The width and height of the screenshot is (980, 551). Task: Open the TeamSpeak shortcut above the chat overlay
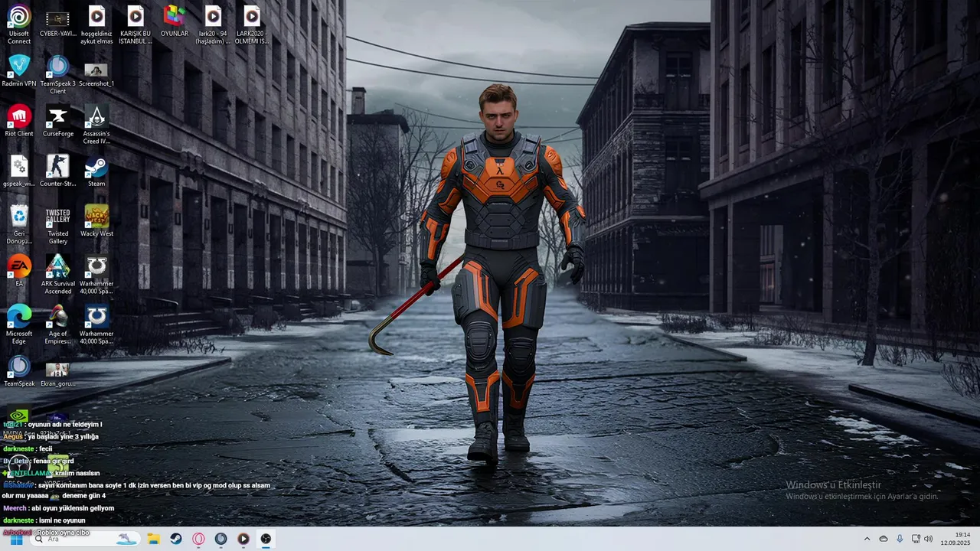(19, 370)
